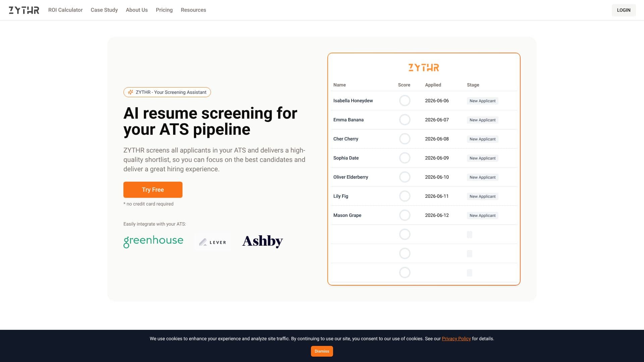
Task: Click the LOGIN button
Action: pos(624,10)
